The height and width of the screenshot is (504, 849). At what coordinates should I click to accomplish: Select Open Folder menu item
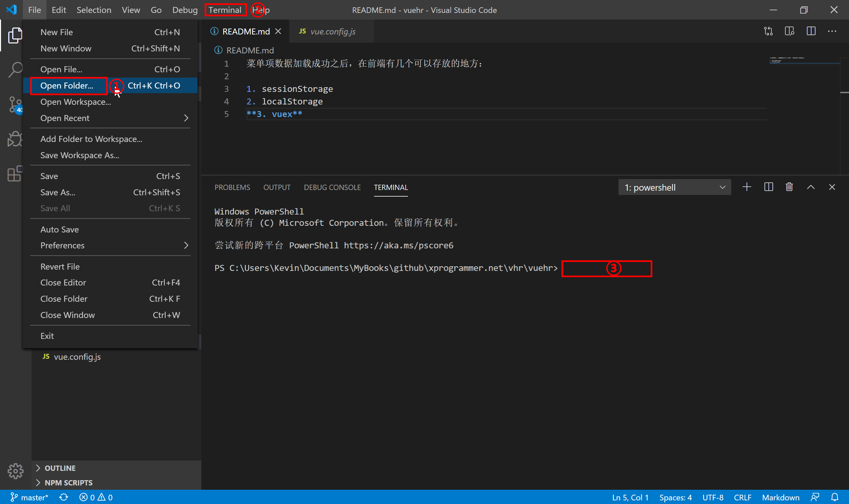[67, 85]
